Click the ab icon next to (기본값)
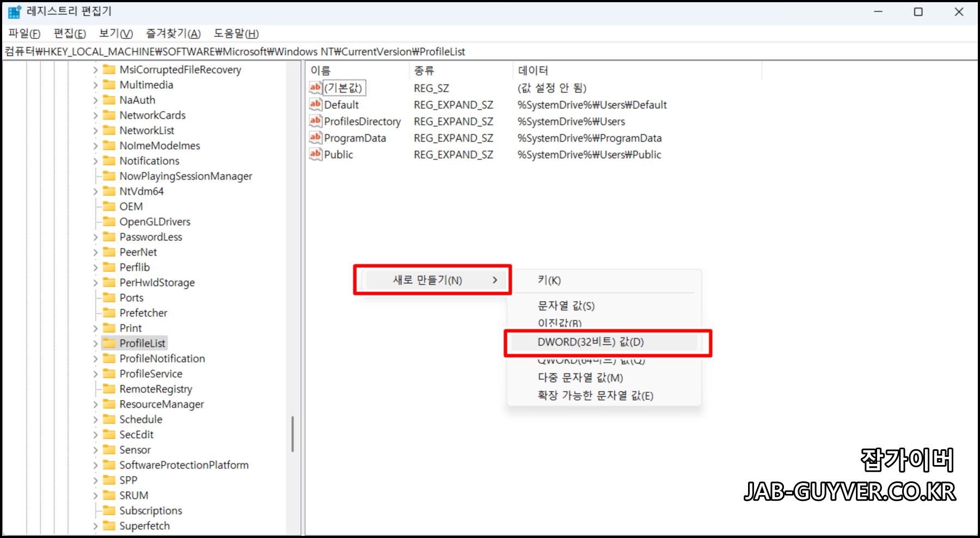This screenshot has height=538, width=980. 315,88
